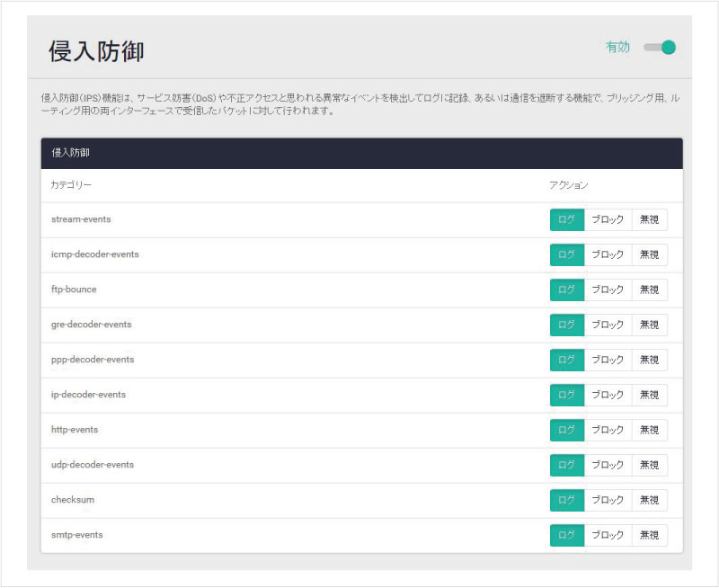This screenshot has width=719, height=588.
Task: Choose ブロック for ftp-bounce
Action: pyautogui.click(x=608, y=290)
